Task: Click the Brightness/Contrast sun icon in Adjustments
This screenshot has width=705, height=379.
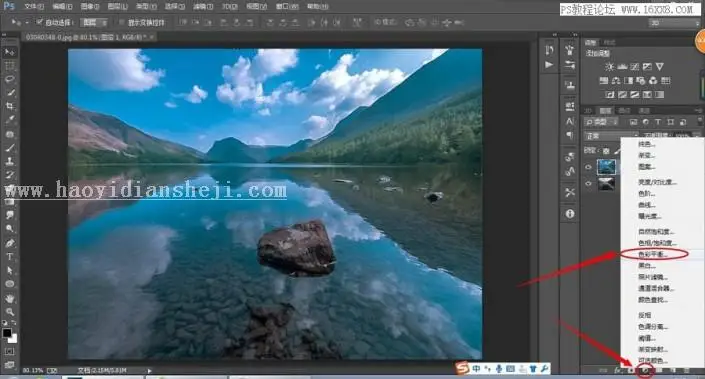Action: click(609, 67)
